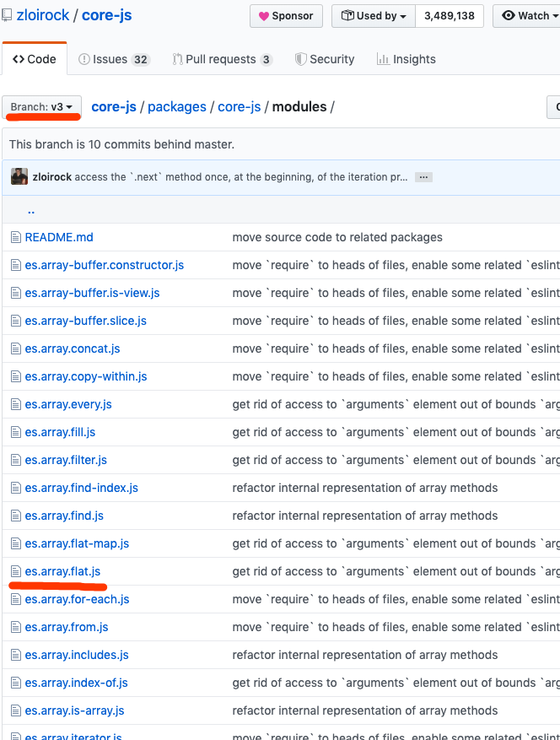Open es.array.filter.js
This screenshot has height=740, width=560.
coord(66,460)
